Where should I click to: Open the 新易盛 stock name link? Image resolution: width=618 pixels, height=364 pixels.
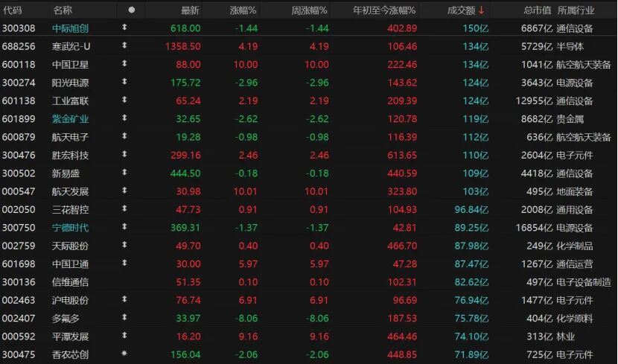pos(66,173)
